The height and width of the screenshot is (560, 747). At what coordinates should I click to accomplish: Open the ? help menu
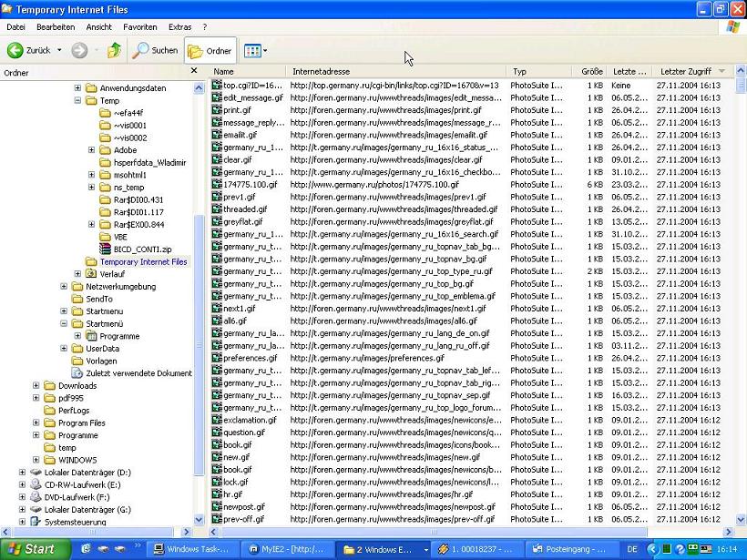pos(205,27)
